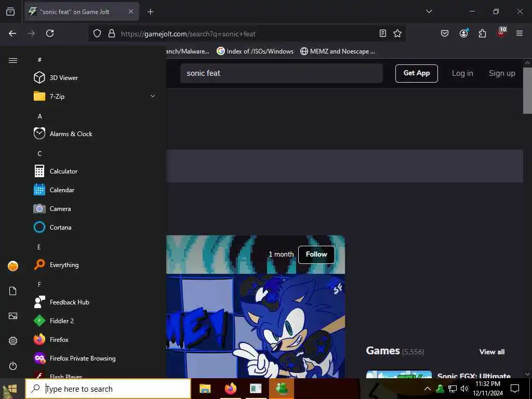Open Firefox View recent browsing
Screen dimensions: 532x399
pos(10,11)
